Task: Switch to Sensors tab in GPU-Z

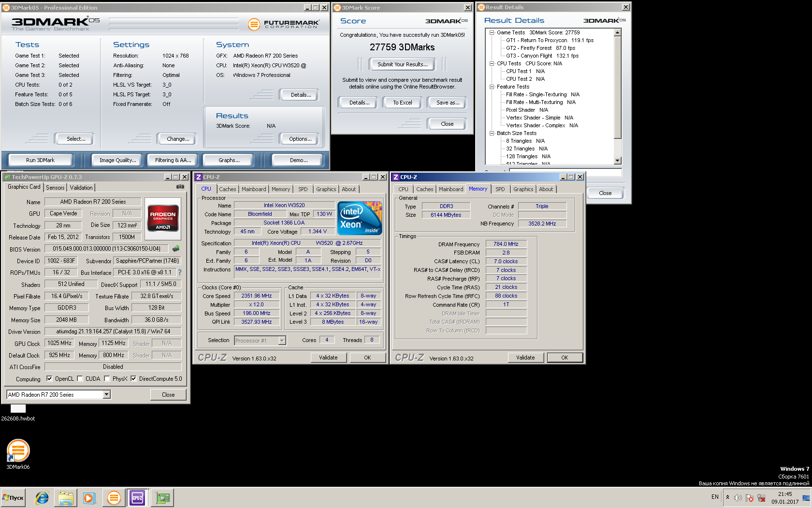Action: click(x=55, y=188)
